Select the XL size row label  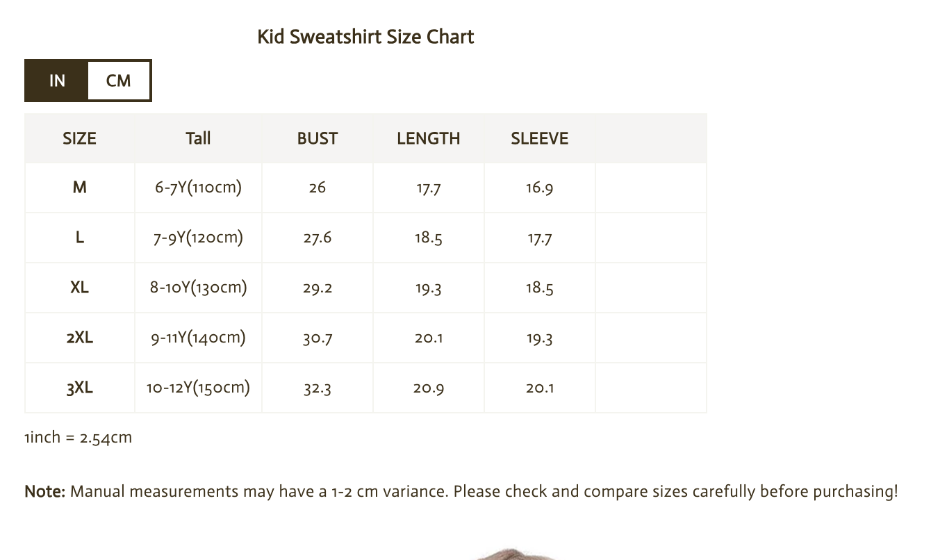coord(79,288)
